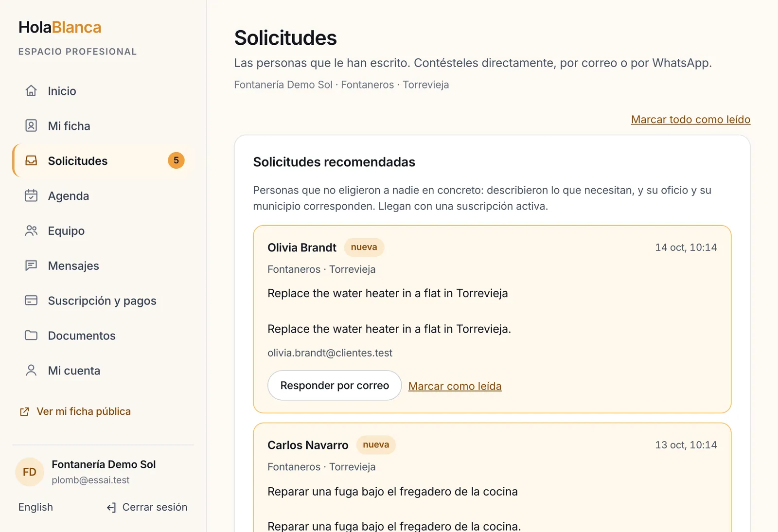The width and height of the screenshot is (778, 532).
Task: Click the nueva badge beside Olivia Brandt
Action: click(x=364, y=247)
